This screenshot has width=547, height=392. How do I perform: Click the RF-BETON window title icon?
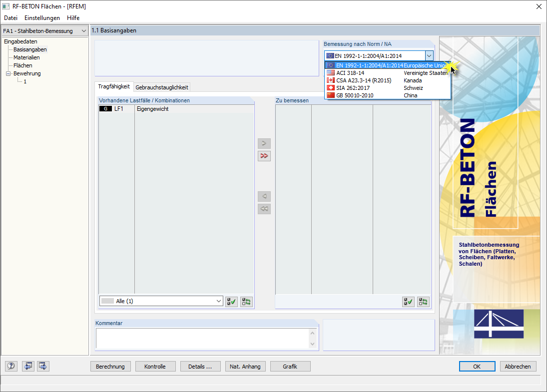5,6
